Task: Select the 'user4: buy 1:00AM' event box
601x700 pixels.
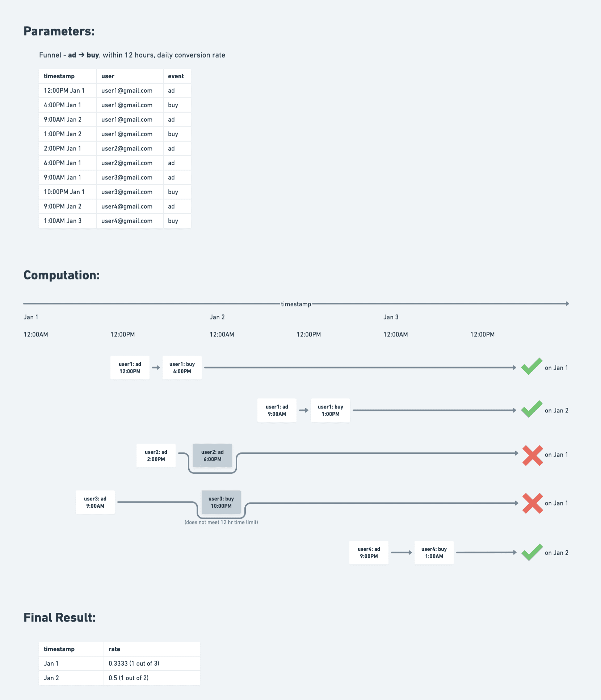Action: pos(434,553)
